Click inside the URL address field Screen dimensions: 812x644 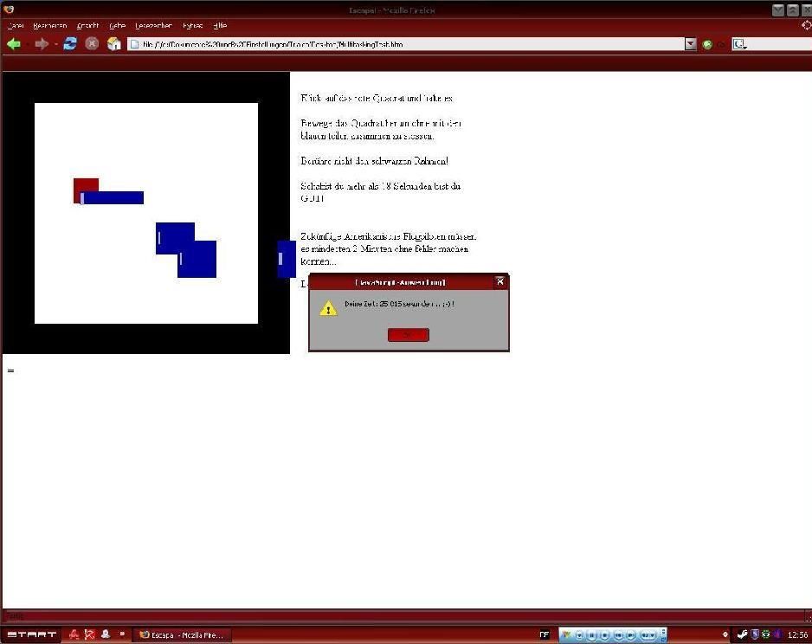(407, 44)
